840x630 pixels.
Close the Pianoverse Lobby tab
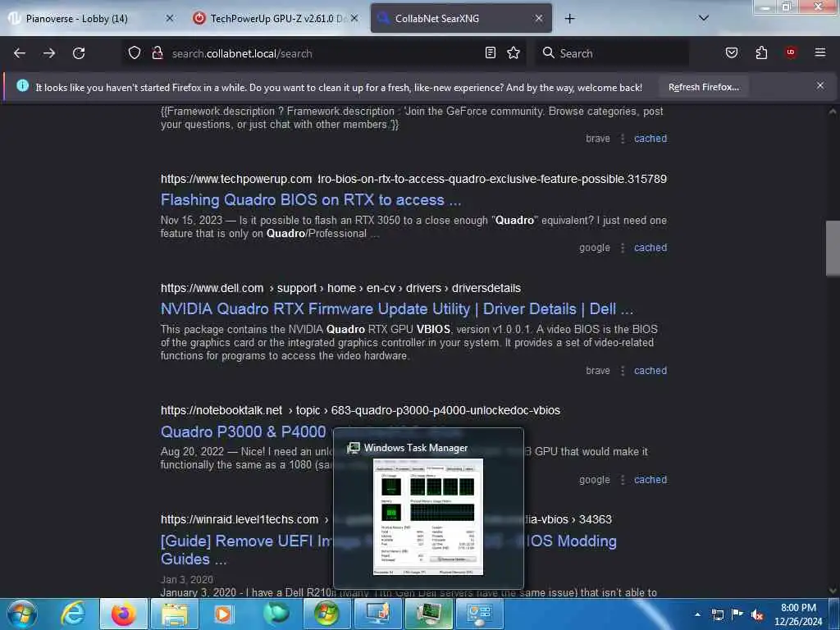(170, 18)
